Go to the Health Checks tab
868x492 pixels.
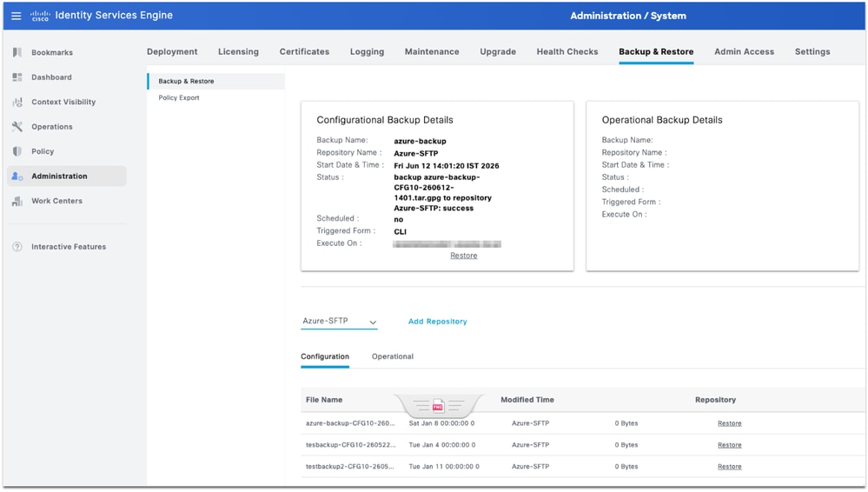567,51
